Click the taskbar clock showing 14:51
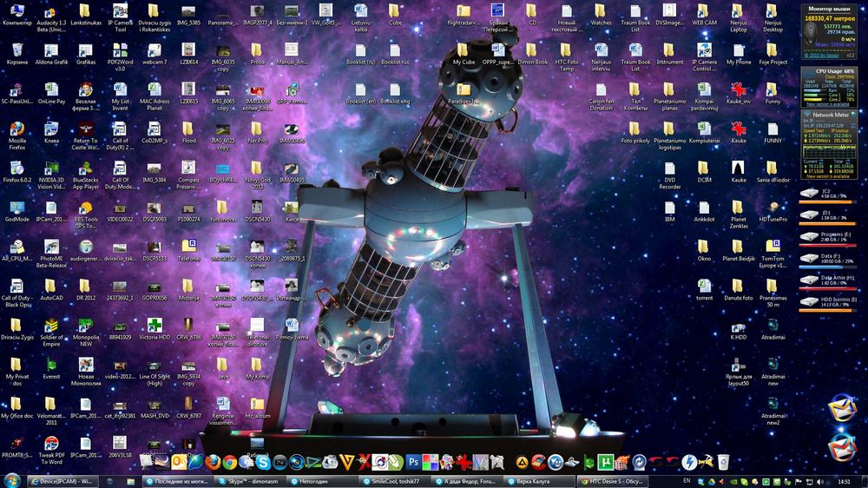The height and width of the screenshot is (488, 868). [x=844, y=480]
